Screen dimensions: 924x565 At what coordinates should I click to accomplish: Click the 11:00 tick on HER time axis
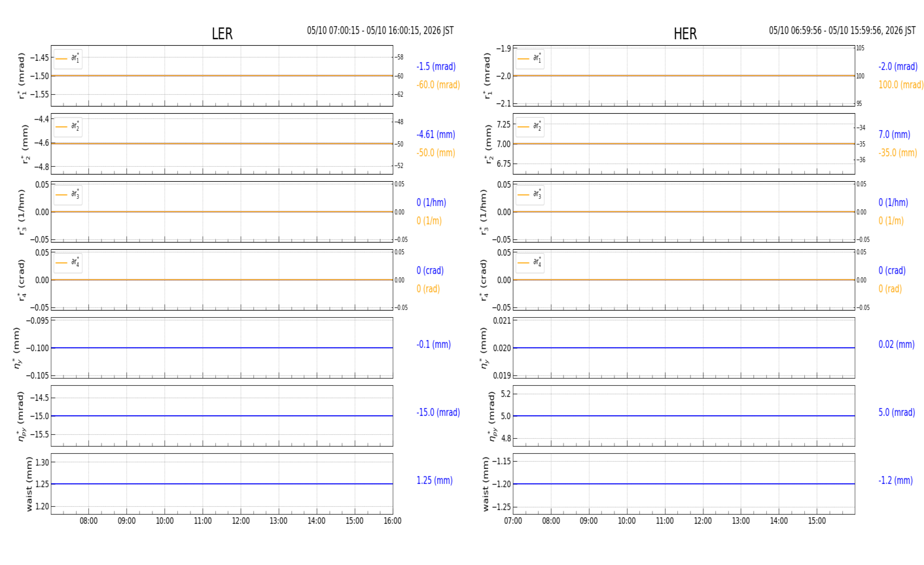point(665,521)
